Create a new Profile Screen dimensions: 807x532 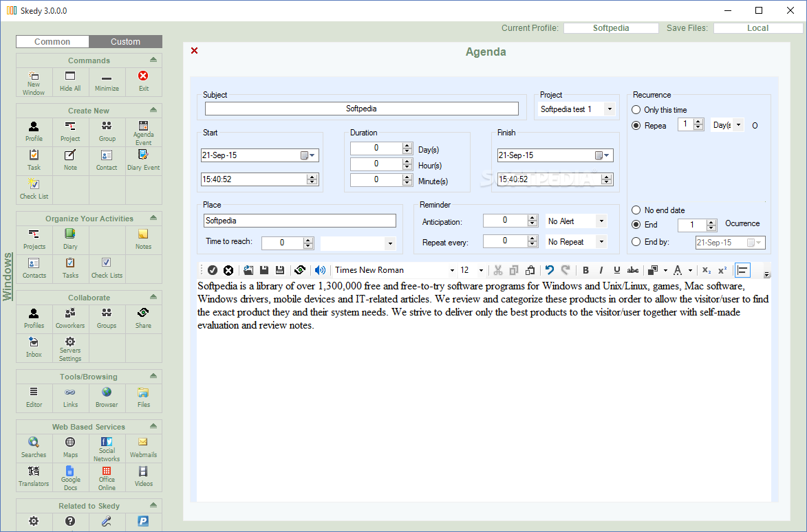click(34, 131)
